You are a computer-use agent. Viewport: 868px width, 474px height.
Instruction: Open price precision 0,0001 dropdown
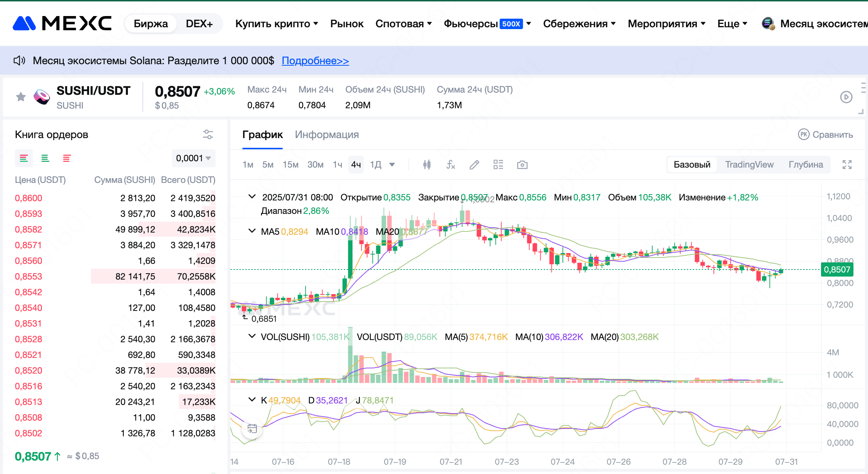(x=194, y=158)
